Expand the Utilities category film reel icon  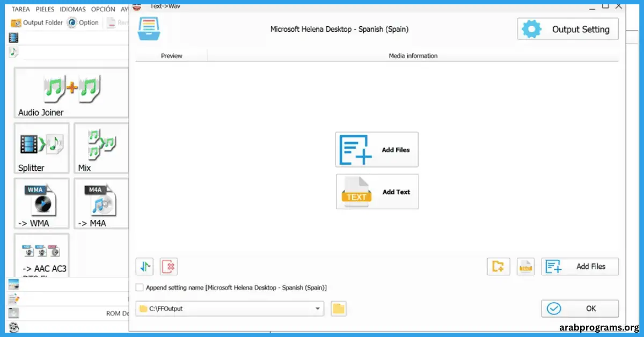pos(13,326)
